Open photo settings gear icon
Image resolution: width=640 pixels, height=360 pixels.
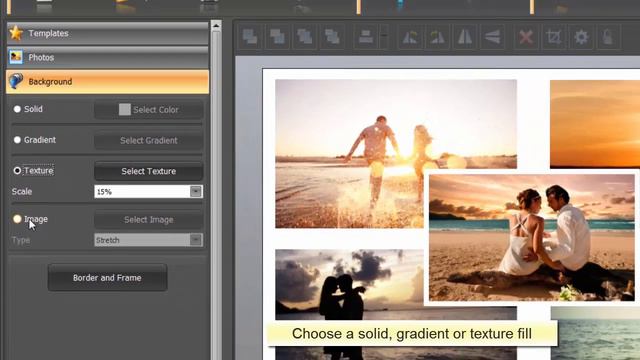(x=581, y=37)
